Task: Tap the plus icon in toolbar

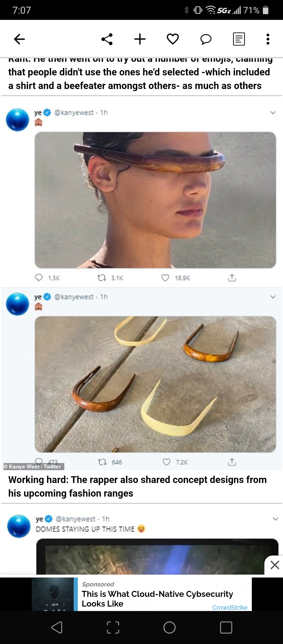Action: click(x=140, y=39)
